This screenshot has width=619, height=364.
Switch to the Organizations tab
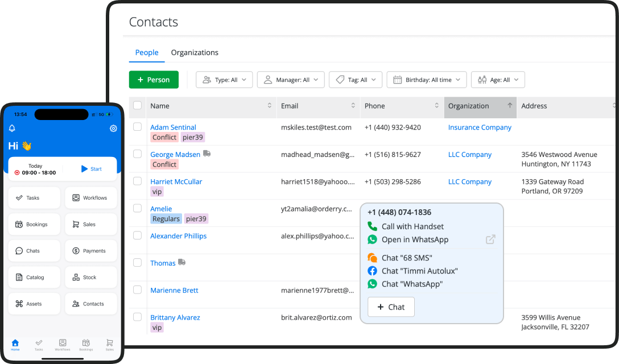tap(195, 52)
